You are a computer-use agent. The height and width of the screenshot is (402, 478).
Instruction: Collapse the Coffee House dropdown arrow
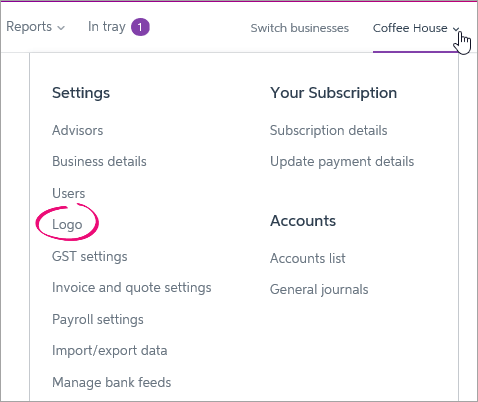[x=456, y=29]
